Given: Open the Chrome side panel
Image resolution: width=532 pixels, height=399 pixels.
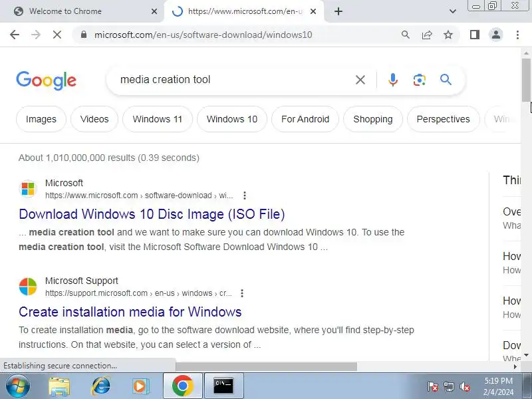Looking at the screenshot, I should [x=475, y=35].
